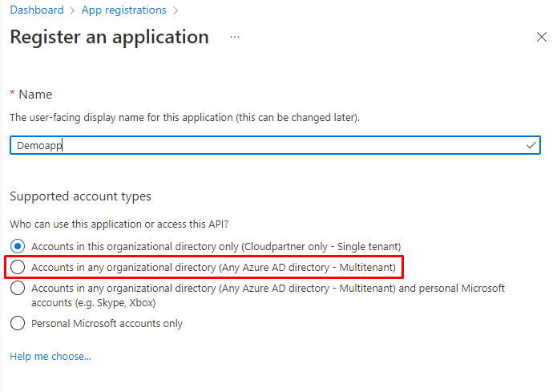
Task: Click the green validation checkmark in Name field
Action: (531, 145)
